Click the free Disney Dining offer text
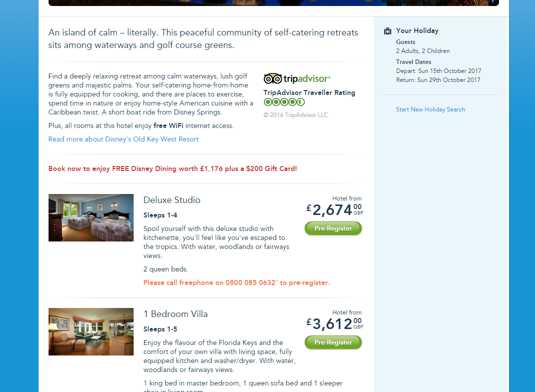 [x=173, y=168]
